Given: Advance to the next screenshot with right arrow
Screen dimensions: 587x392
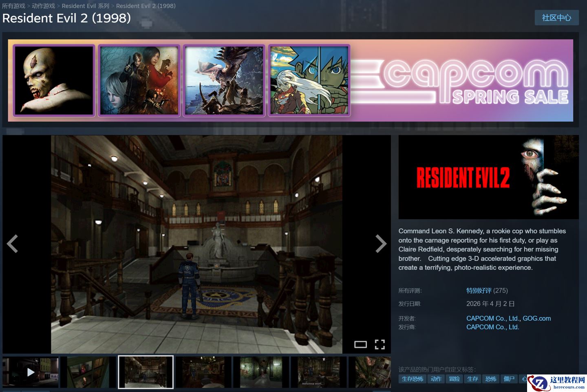Looking at the screenshot, I should 381,244.
